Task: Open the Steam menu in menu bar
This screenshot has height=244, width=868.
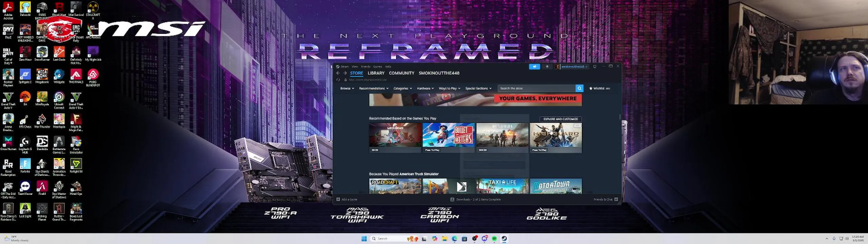Action: pyautogui.click(x=344, y=67)
